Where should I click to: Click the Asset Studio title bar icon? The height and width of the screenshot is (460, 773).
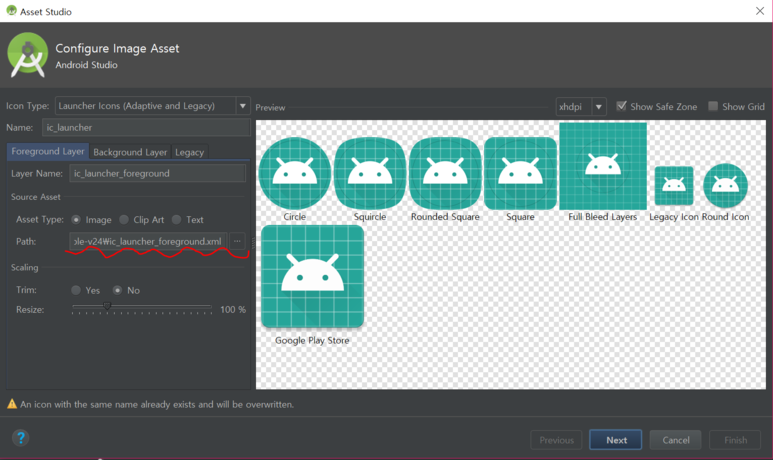coord(11,10)
